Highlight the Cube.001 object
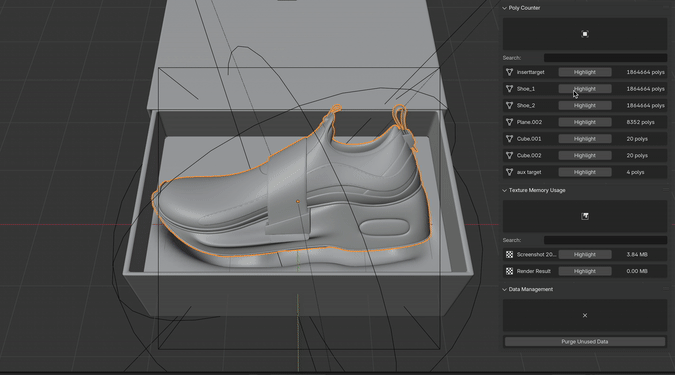 [x=585, y=139]
